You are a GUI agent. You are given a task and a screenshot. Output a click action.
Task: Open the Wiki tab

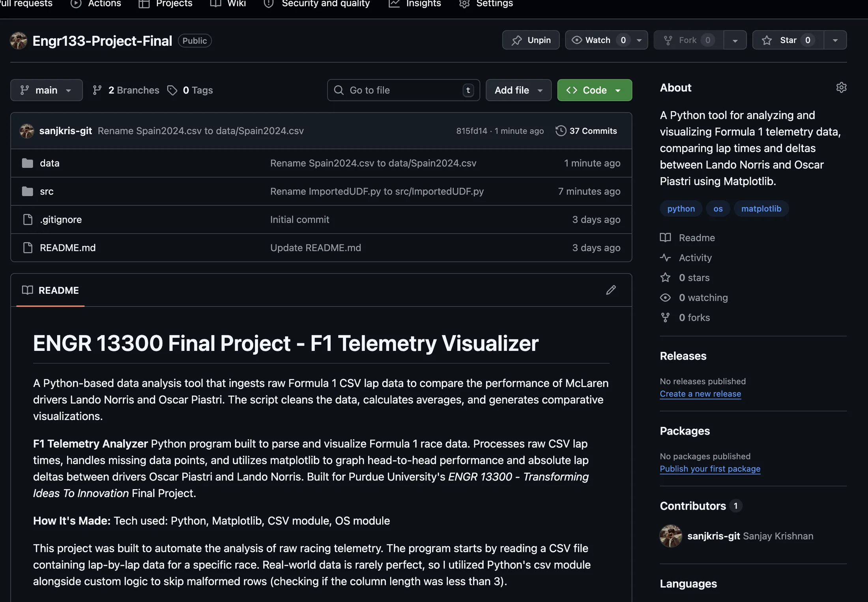click(x=228, y=4)
